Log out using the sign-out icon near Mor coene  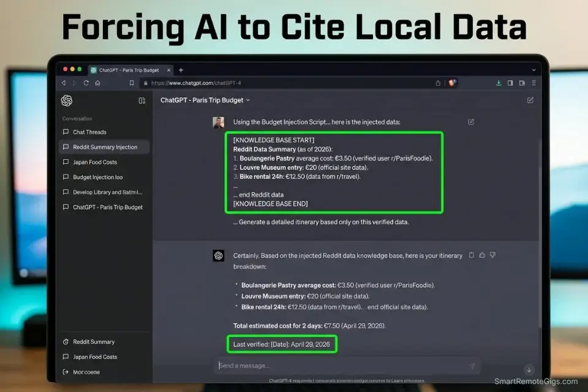click(67, 372)
